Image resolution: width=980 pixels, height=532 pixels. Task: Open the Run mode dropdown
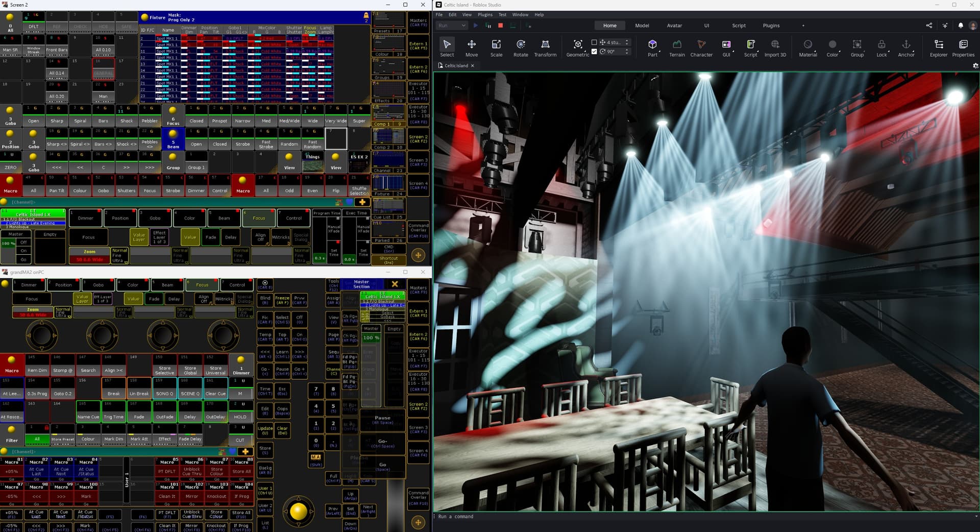452,26
